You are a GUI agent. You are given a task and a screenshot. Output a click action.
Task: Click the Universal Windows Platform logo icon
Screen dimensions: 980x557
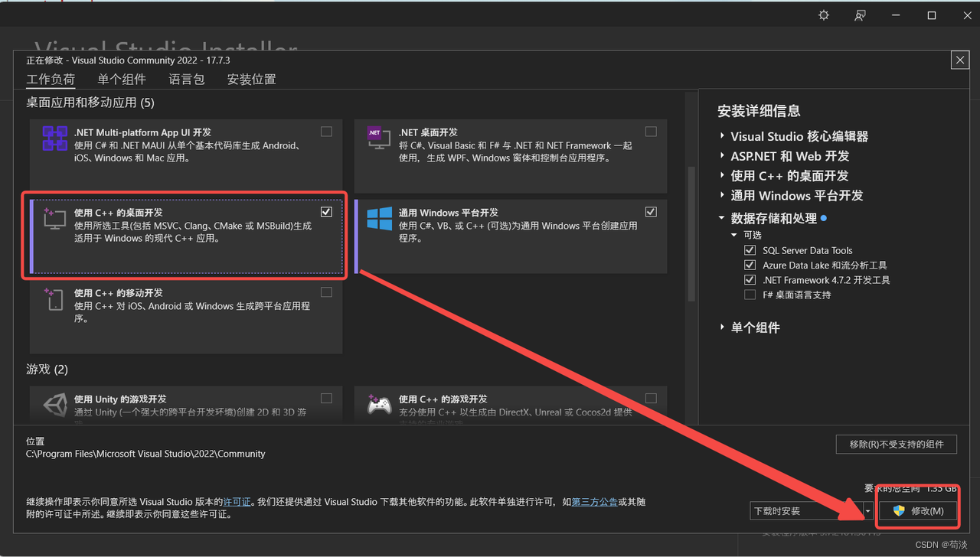click(379, 219)
